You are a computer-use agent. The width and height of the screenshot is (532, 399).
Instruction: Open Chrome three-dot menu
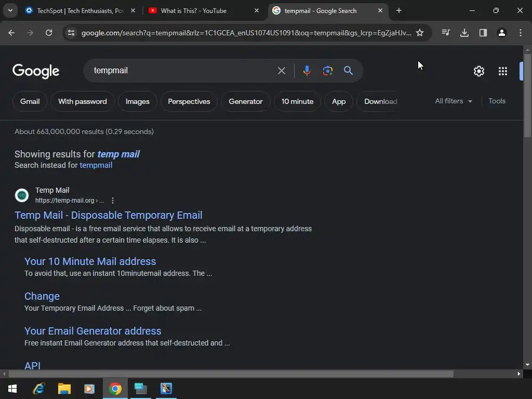(521, 33)
